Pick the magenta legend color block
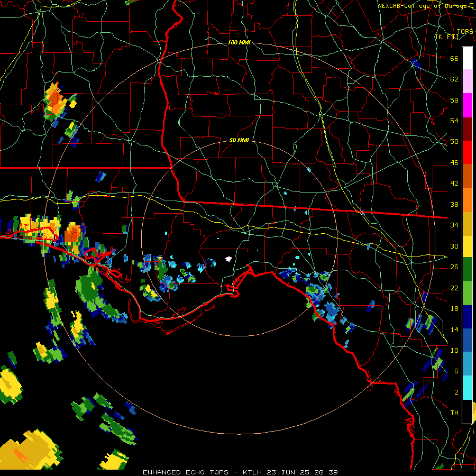Viewport: 476px width, 476px height. (x=467, y=105)
